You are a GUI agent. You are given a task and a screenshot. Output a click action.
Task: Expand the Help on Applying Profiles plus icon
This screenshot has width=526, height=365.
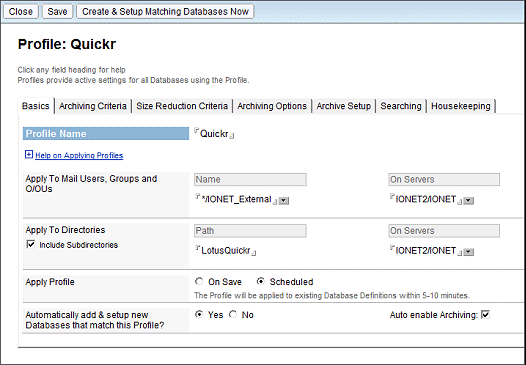click(29, 154)
